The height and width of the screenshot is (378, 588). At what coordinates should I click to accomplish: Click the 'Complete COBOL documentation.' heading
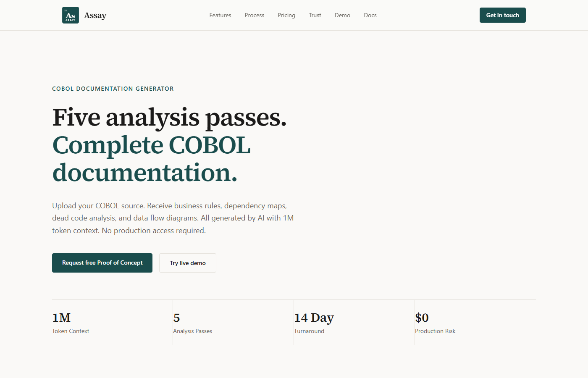pyautogui.click(x=152, y=159)
